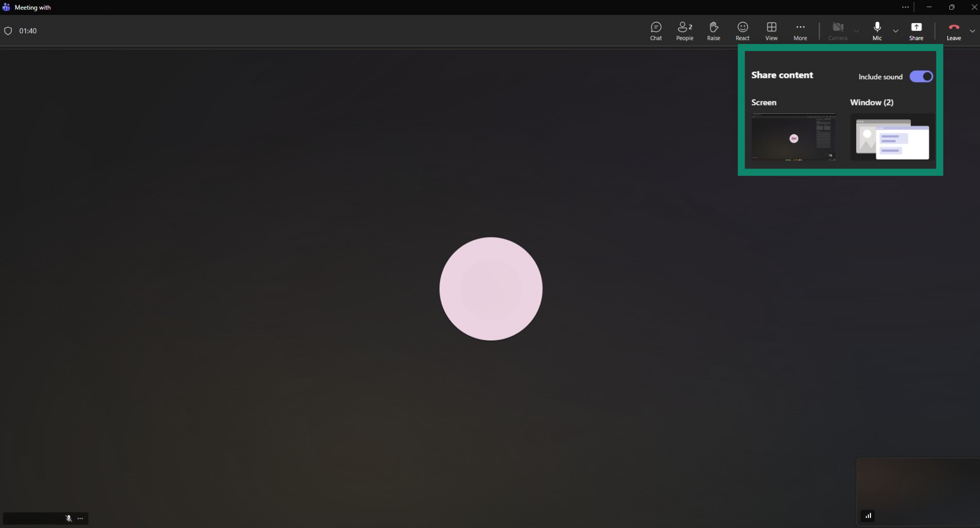Turn on the Camera

coord(838,31)
